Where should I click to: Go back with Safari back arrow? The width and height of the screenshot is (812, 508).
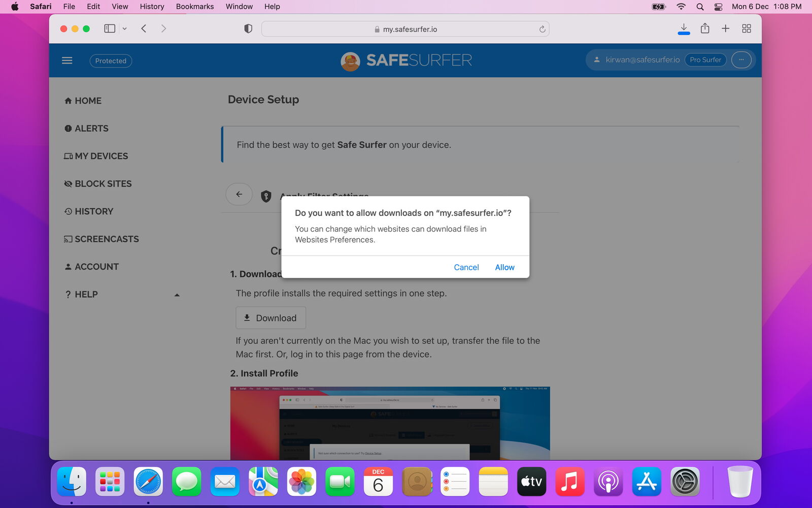144,28
